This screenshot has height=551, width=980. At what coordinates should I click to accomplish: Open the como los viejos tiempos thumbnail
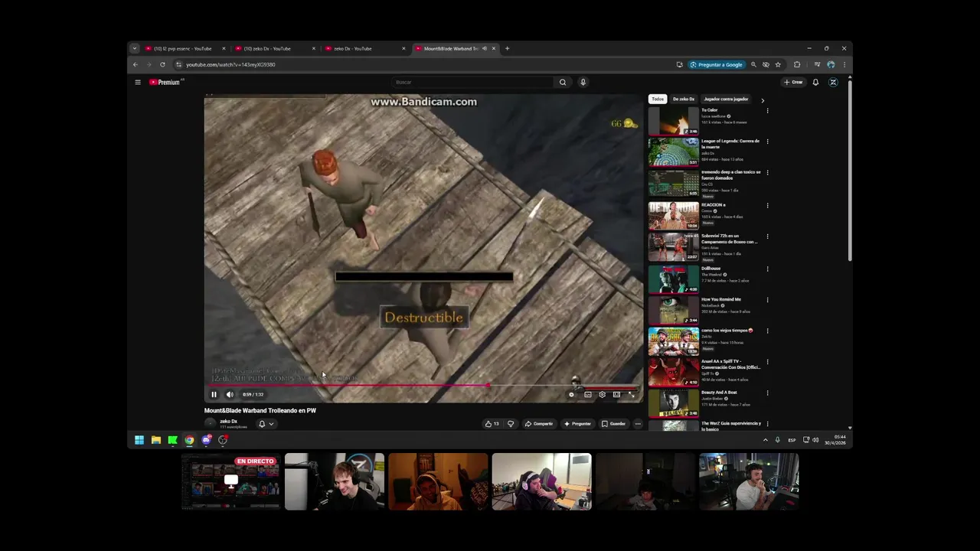(674, 341)
